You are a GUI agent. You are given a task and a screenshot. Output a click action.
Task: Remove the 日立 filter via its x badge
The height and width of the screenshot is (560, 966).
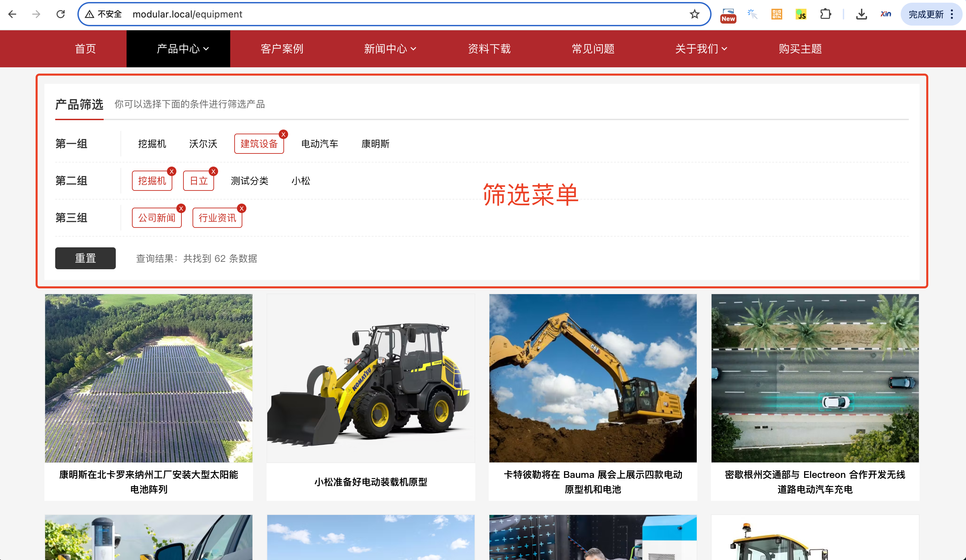[x=213, y=171]
